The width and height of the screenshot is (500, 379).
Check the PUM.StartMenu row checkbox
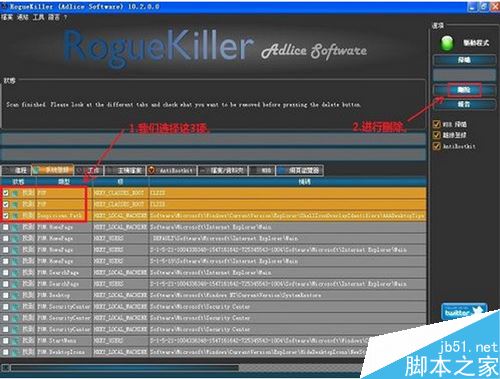tap(5, 341)
